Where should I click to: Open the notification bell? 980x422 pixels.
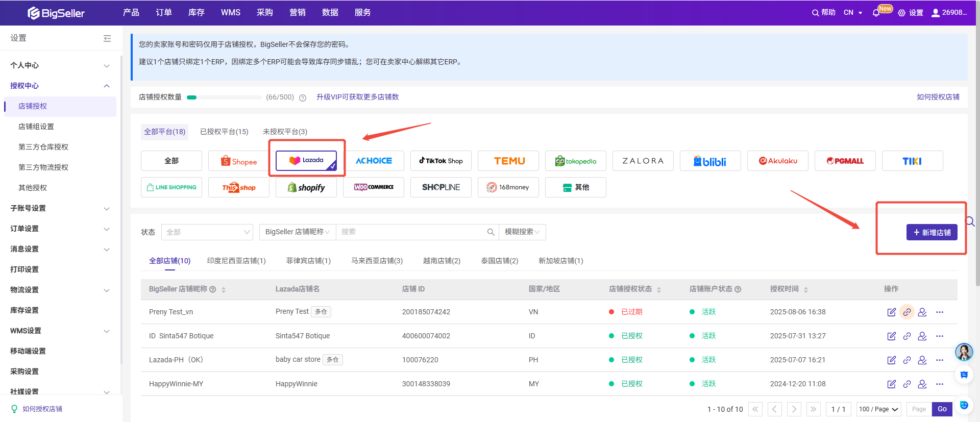pos(876,13)
